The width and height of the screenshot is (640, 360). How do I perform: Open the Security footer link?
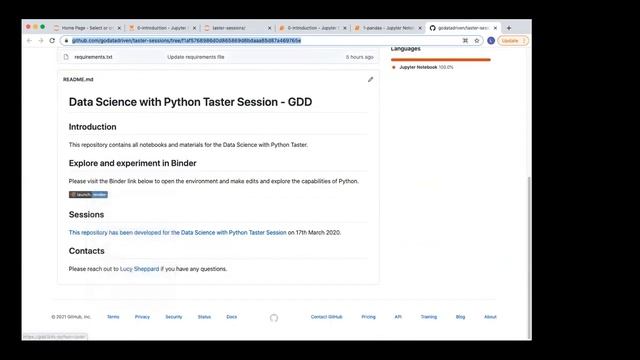[x=174, y=317]
